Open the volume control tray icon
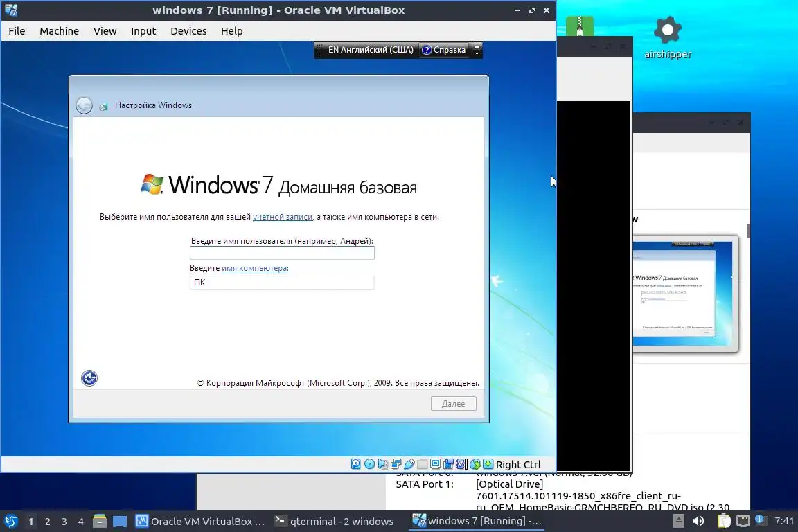This screenshot has width=798, height=532. tap(699, 521)
